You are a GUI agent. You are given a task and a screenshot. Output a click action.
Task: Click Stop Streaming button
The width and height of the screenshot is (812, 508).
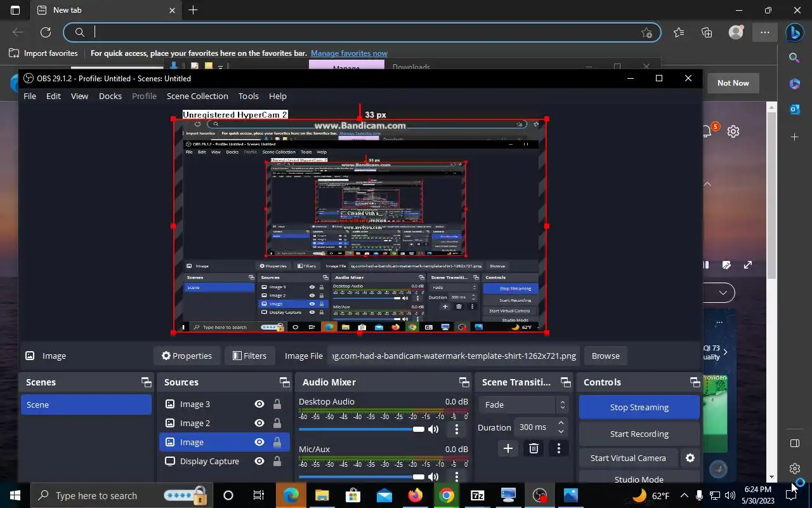pyautogui.click(x=639, y=407)
